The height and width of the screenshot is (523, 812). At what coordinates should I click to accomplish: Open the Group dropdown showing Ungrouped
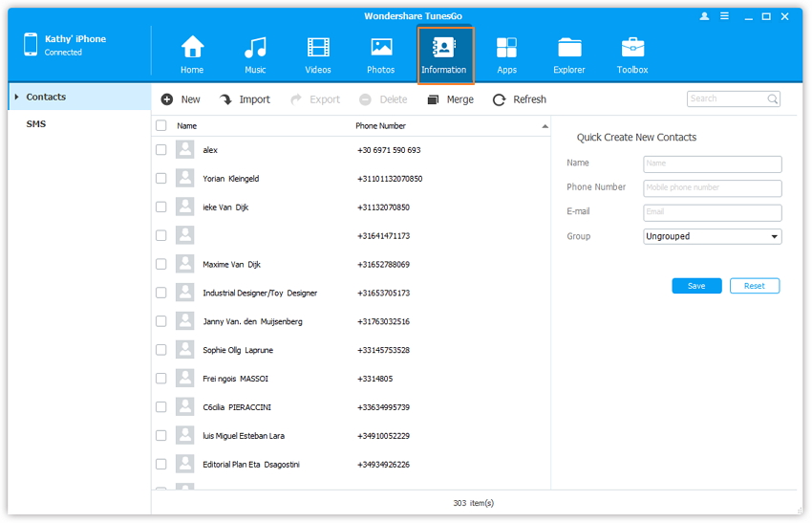pyautogui.click(x=713, y=236)
